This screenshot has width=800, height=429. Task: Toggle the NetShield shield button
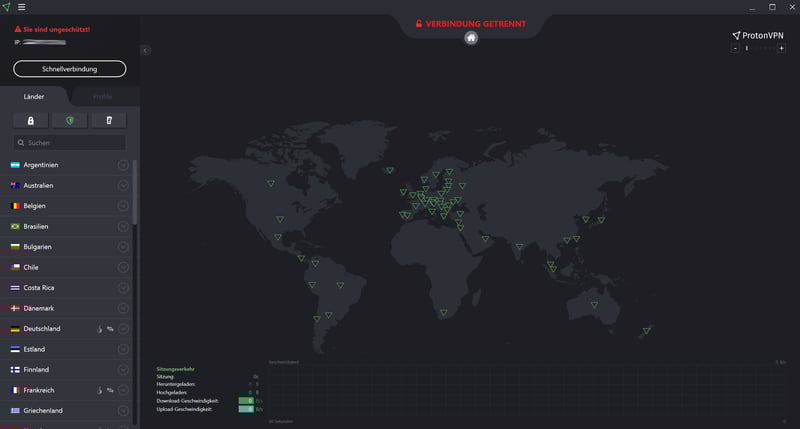click(69, 120)
